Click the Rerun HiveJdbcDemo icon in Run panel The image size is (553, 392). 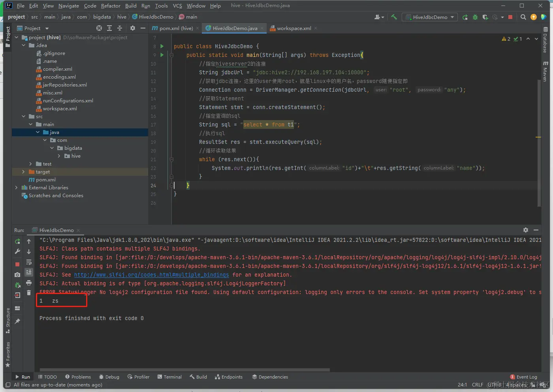pos(17,241)
